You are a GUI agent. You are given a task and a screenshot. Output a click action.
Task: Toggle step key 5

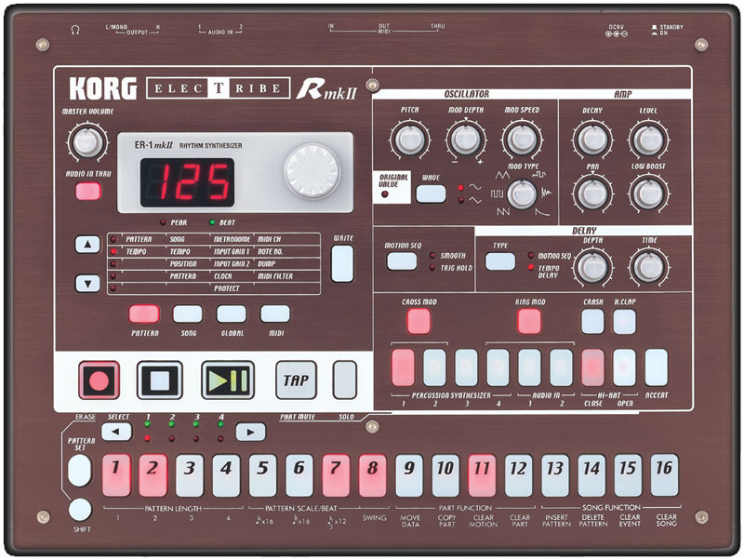tap(262, 475)
